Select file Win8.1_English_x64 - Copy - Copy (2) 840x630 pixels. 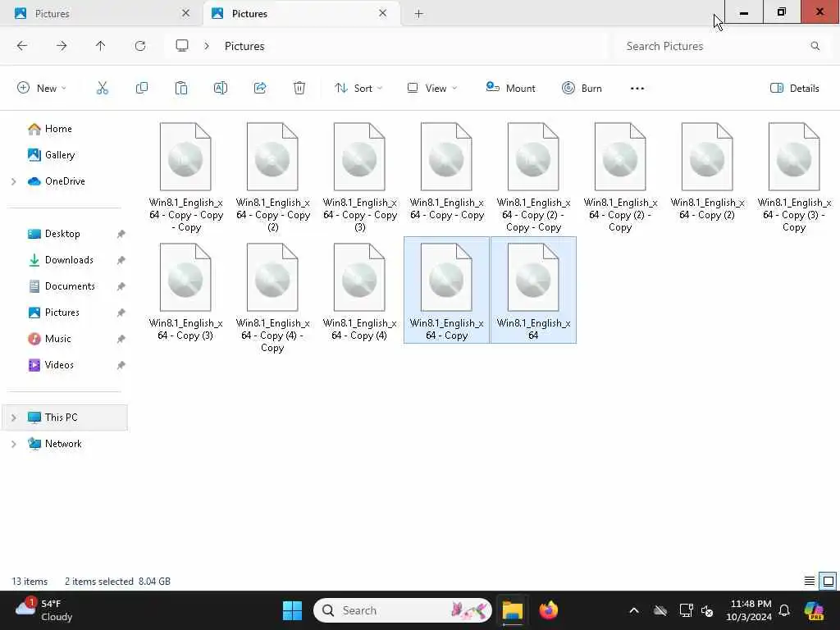(272, 177)
